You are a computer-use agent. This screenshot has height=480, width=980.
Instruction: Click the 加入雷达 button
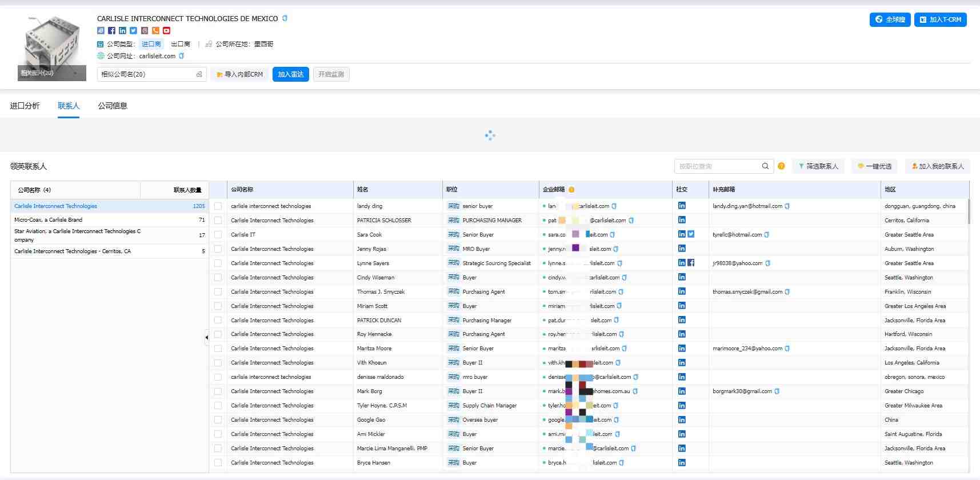291,74
